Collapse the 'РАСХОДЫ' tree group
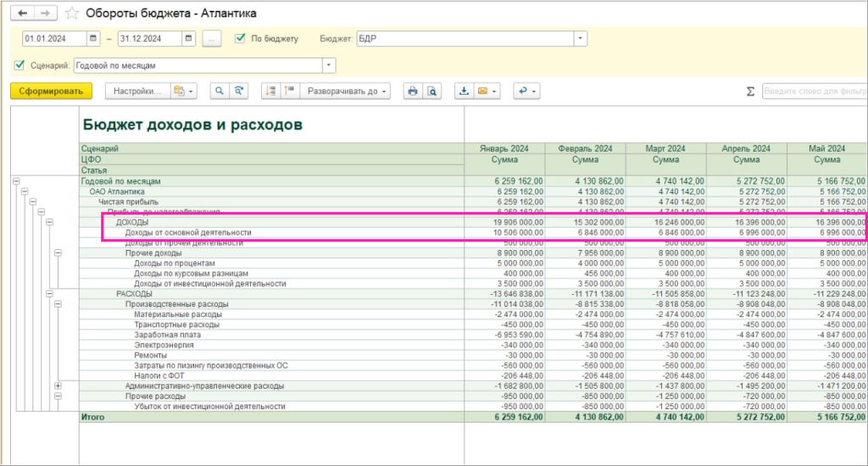 pos(49,293)
